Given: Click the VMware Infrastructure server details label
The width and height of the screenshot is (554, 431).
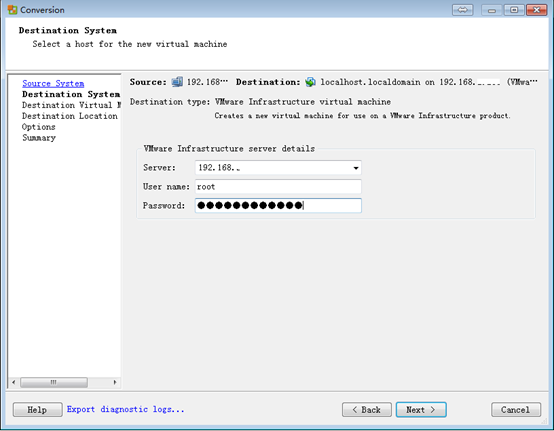Looking at the screenshot, I should coord(229,149).
